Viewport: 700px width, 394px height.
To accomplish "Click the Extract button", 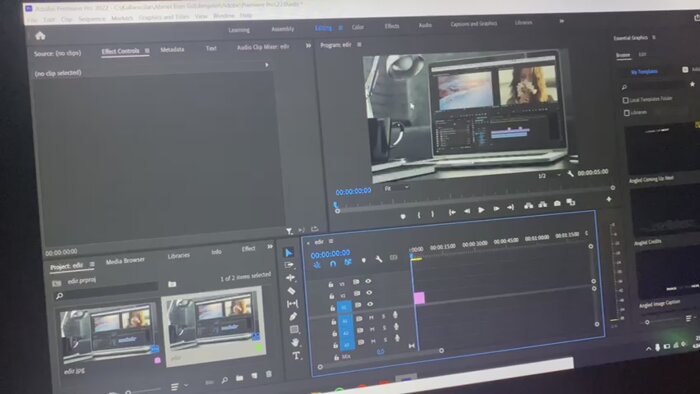I will 542,204.
